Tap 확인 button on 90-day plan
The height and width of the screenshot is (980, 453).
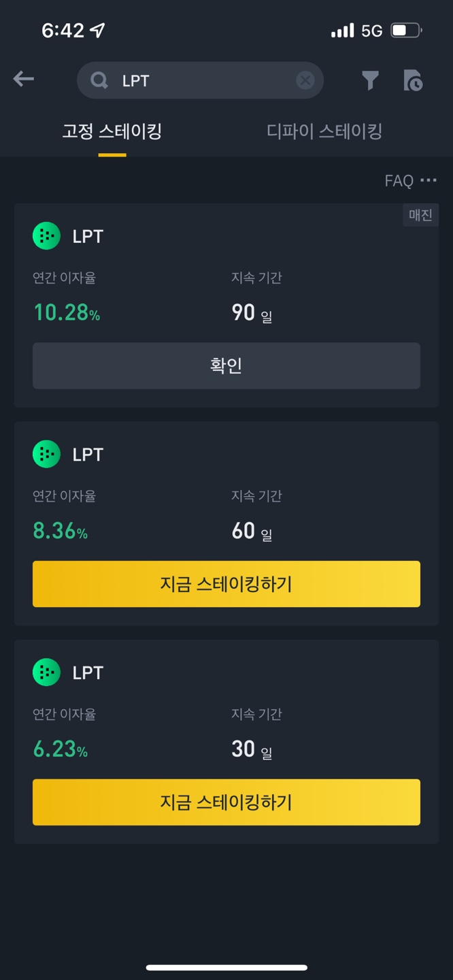pos(227,365)
